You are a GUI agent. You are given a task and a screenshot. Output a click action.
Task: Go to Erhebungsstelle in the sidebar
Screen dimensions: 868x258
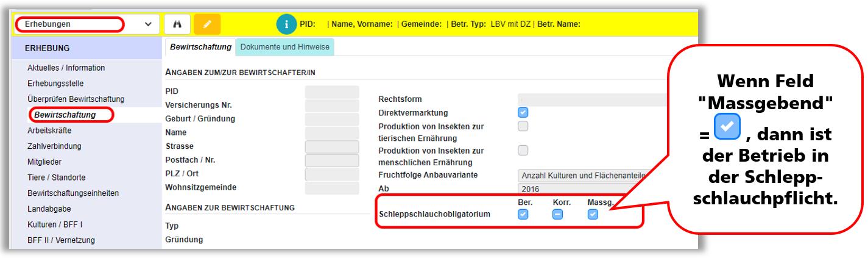(55, 84)
